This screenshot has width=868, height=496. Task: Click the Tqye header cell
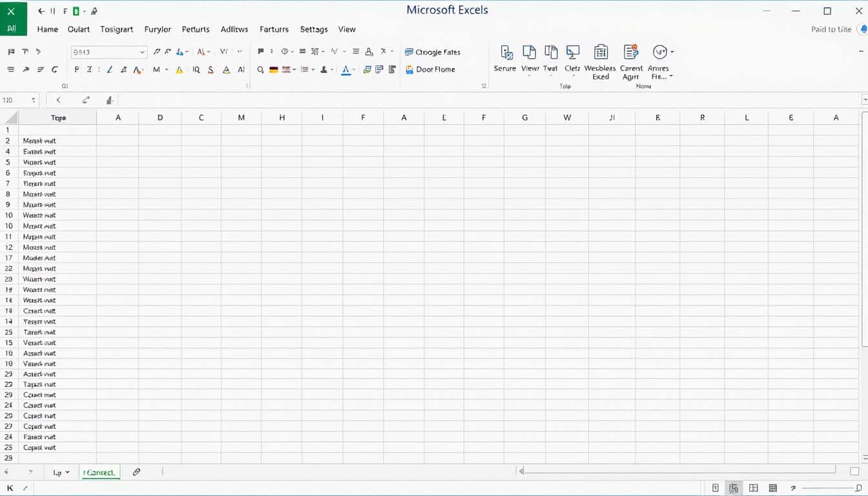click(58, 118)
